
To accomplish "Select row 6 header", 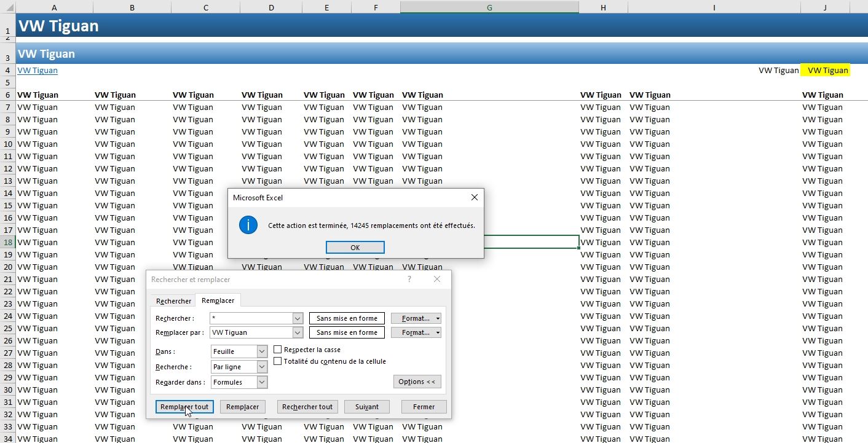I will point(8,95).
